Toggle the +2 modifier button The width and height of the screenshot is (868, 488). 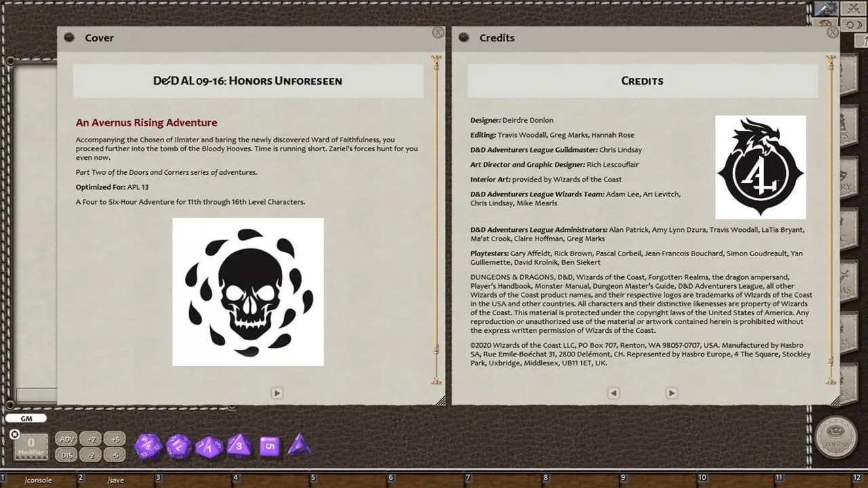pos(92,439)
